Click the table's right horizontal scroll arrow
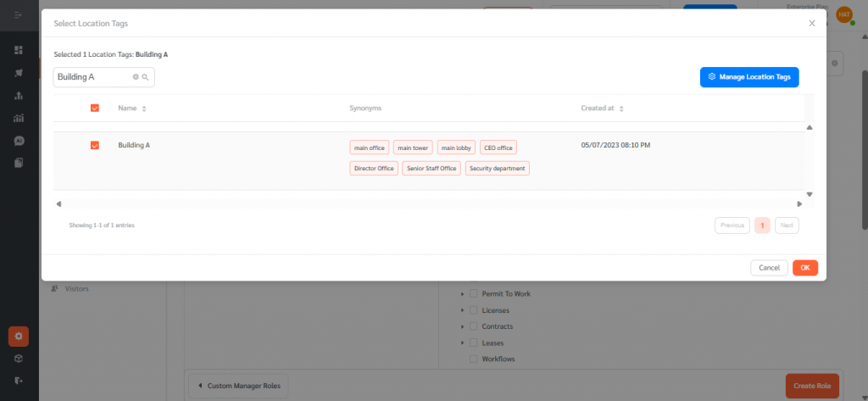This screenshot has width=868, height=401. click(799, 204)
